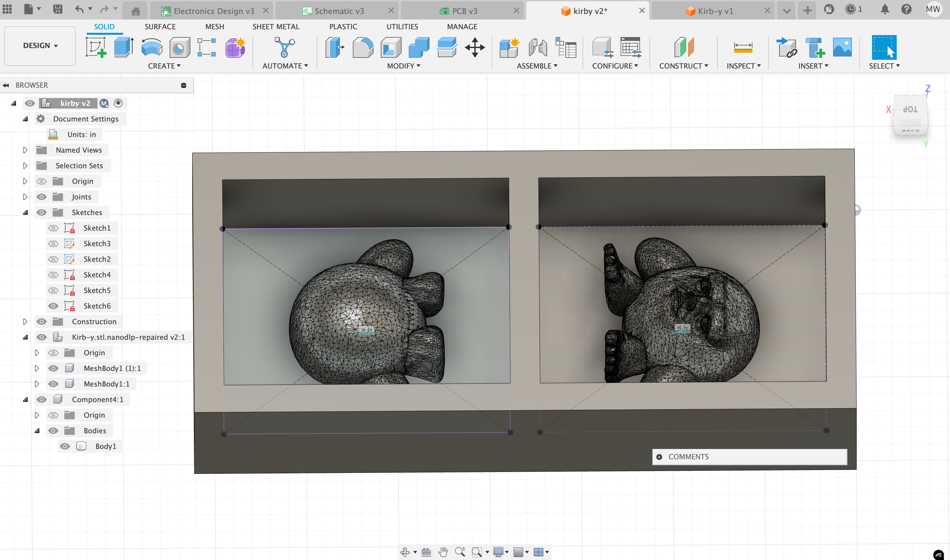
Task: Show the Sketch3 sketch
Action: [x=53, y=244]
